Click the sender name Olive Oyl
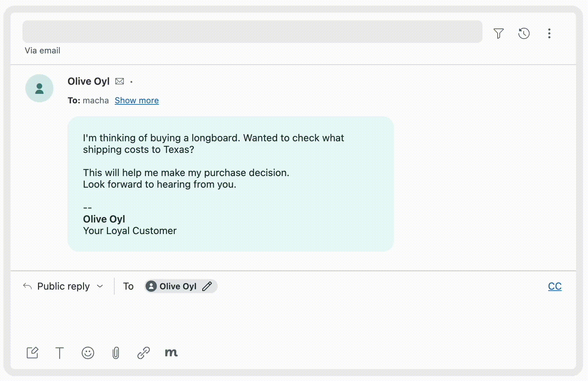This screenshot has width=588, height=381. click(88, 81)
